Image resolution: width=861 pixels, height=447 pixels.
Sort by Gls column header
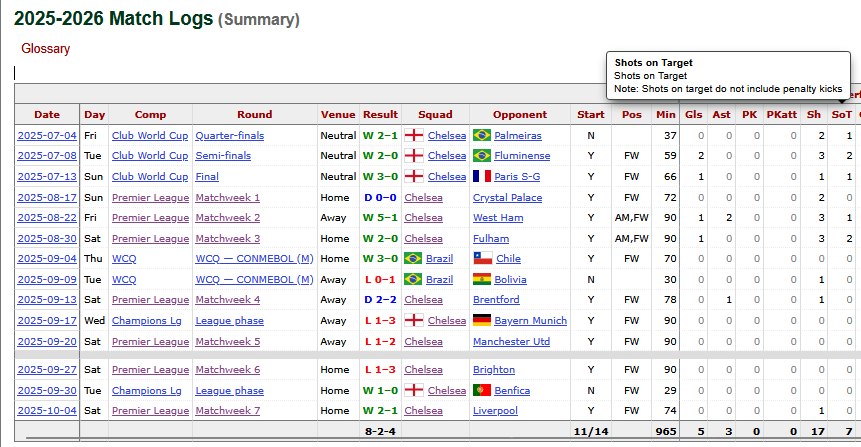(x=694, y=114)
